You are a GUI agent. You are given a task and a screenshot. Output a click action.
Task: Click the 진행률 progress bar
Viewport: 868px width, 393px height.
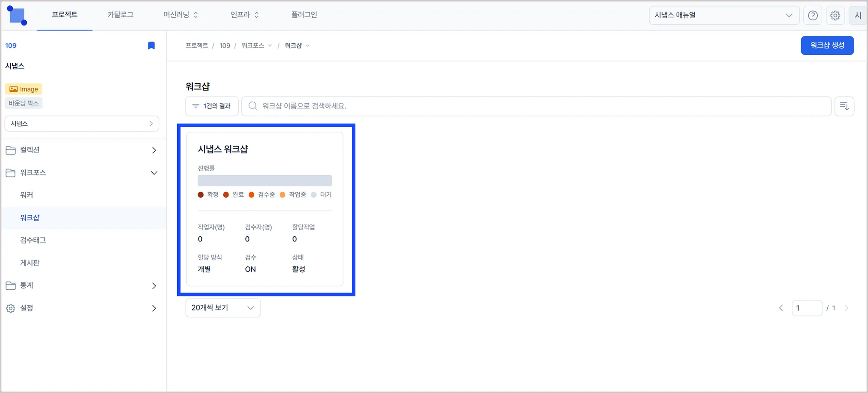tap(264, 180)
